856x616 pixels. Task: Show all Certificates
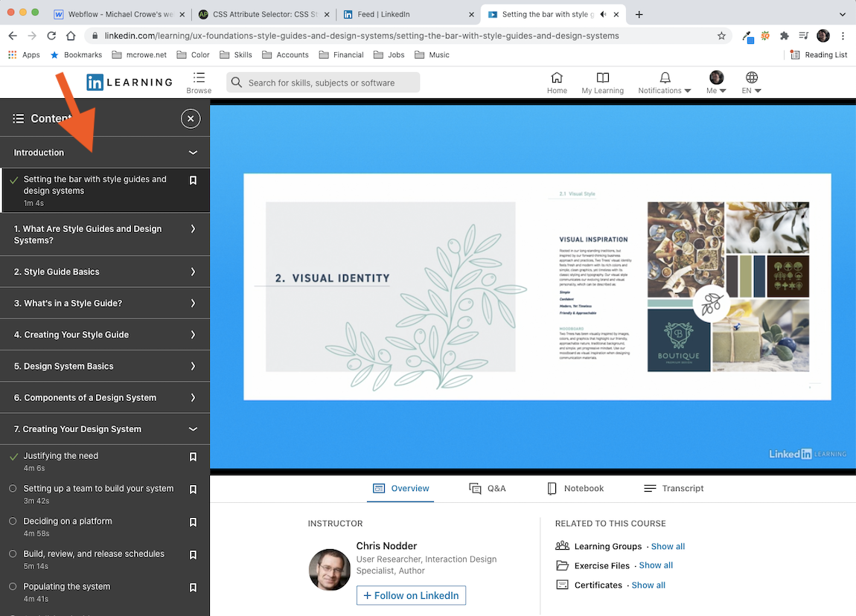pyautogui.click(x=648, y=585)
